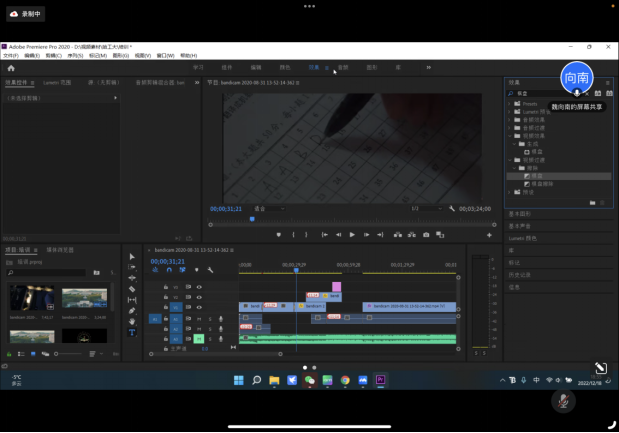The image size is (619, 433).
Task: Open the 基本图形 panel
Action: (520, 214)
